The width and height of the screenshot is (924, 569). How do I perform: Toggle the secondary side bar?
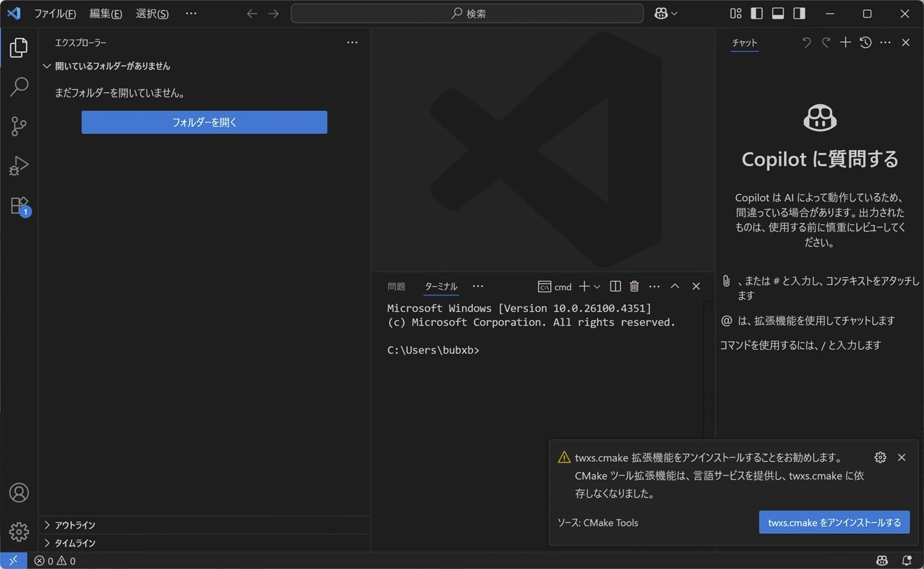799,14
